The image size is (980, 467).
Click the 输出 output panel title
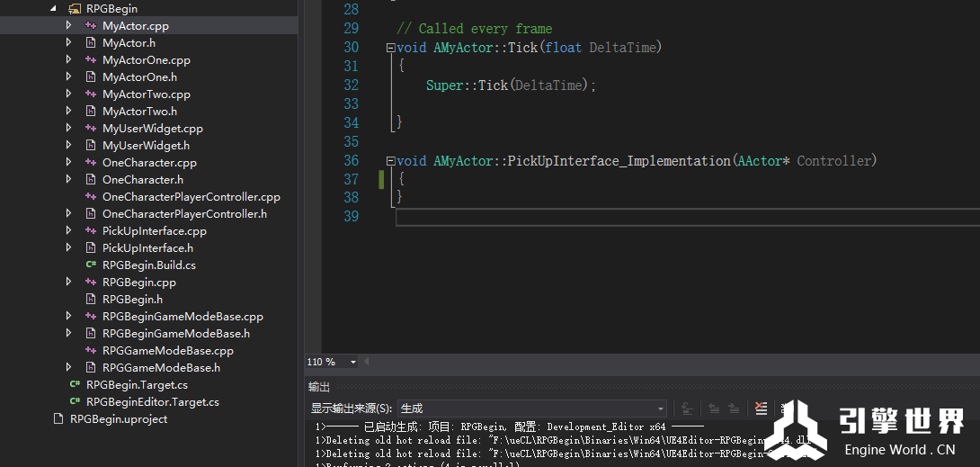coord(319,387)
